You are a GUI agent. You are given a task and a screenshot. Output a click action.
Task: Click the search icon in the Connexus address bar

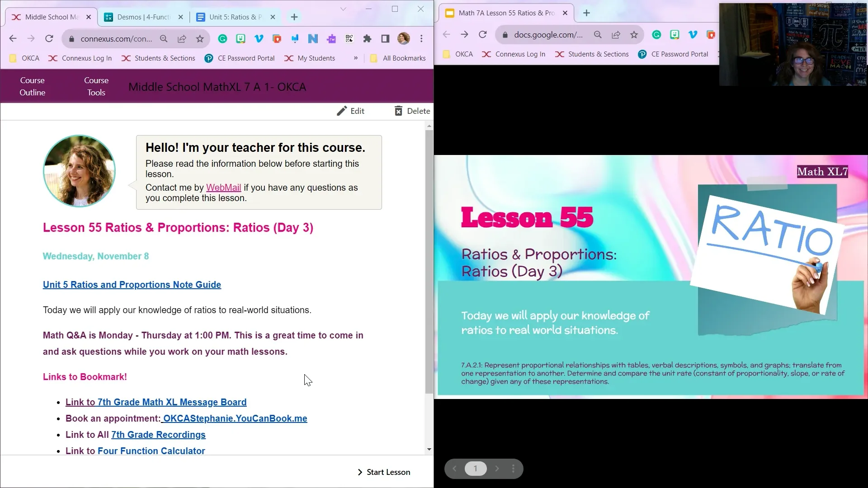tap(164, 39)
